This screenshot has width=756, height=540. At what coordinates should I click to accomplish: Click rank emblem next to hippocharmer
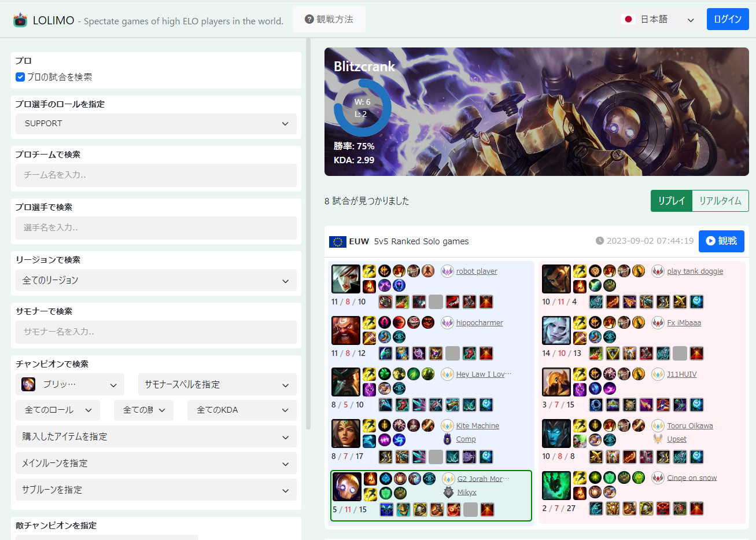point(447,322)
